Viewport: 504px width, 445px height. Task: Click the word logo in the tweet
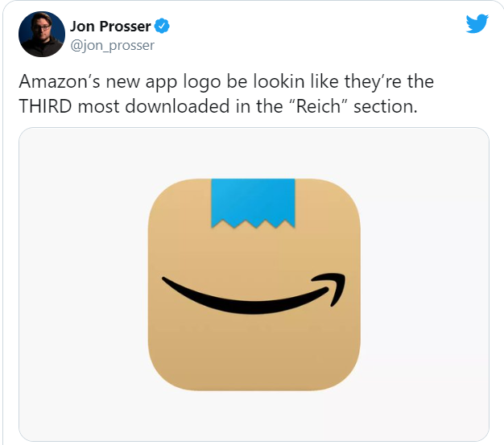click(x=202, y=82)
